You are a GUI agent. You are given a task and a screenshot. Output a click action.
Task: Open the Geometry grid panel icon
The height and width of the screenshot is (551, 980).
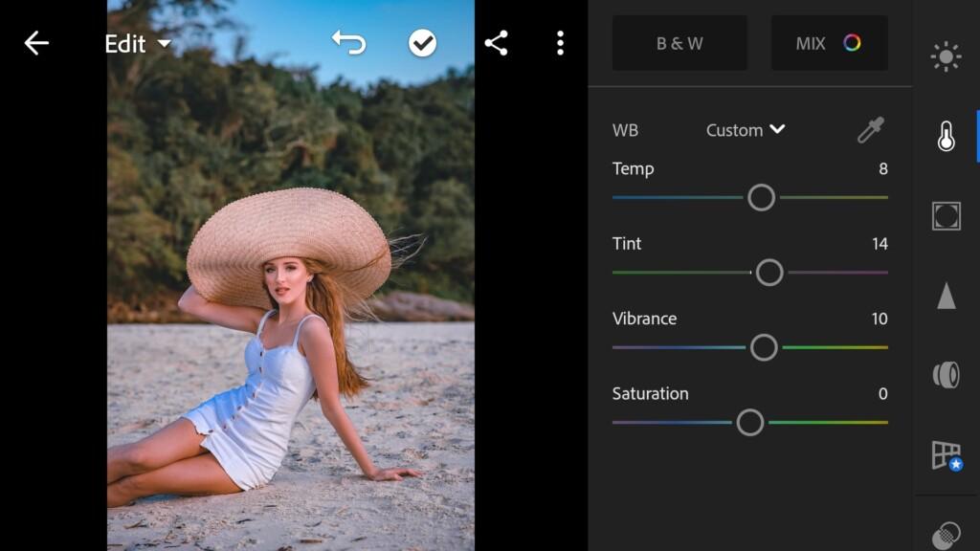tap(947, 455)
